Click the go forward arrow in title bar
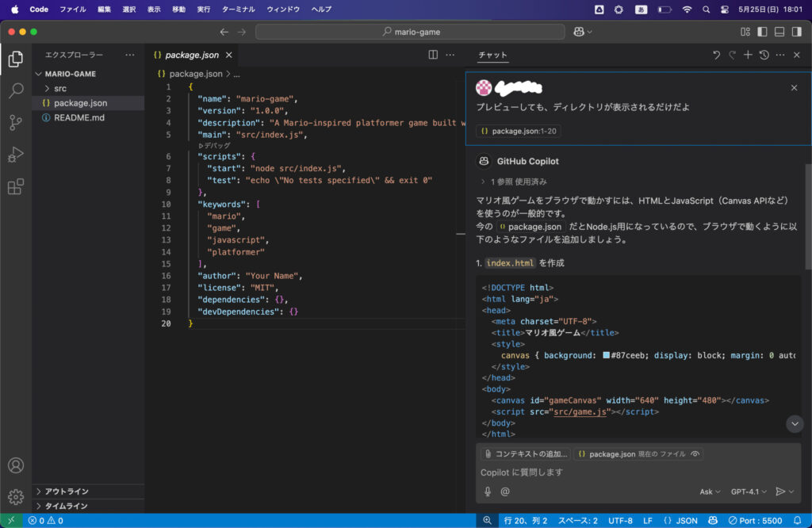 [242, 32]
